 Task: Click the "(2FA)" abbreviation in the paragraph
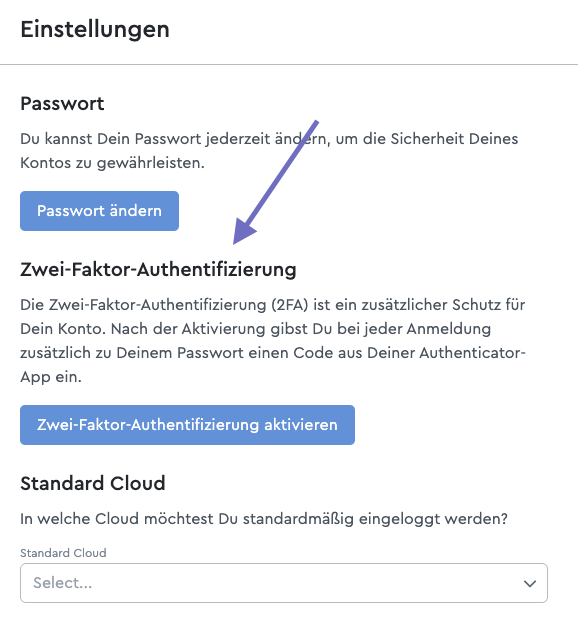coord(290,305)
